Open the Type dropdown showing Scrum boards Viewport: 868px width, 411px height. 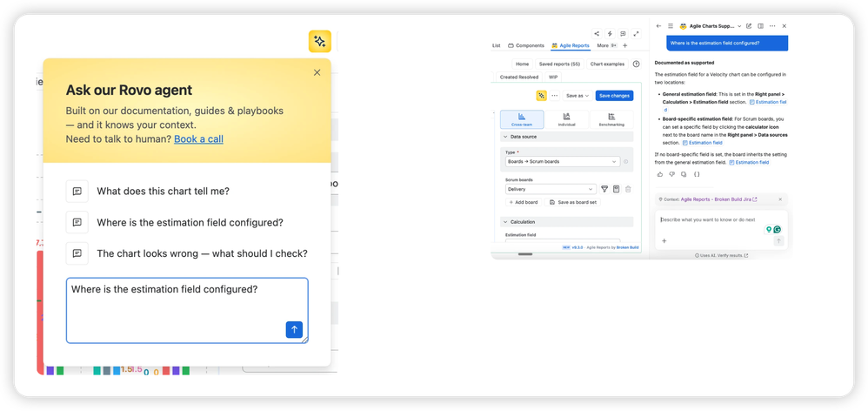pyautogui.click(x=563, y=162)
